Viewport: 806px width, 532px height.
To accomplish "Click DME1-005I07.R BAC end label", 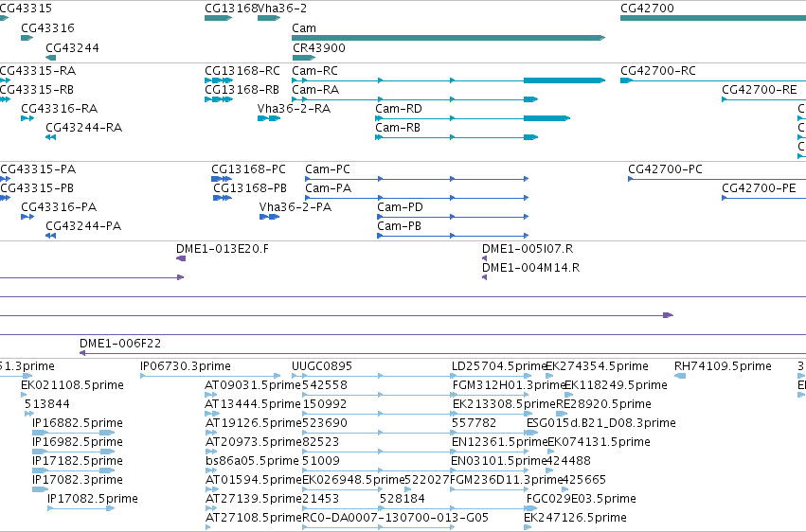I will click(x=528, y=249).
